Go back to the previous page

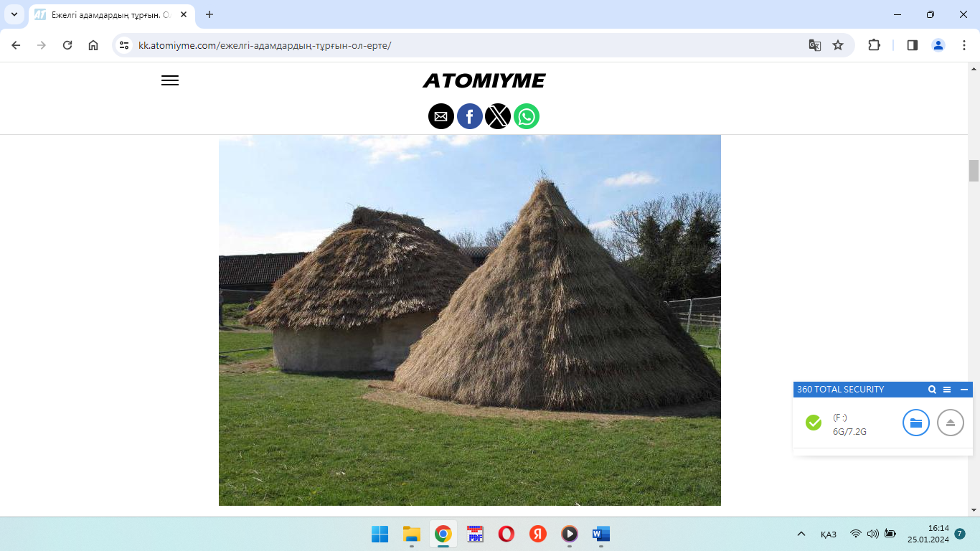tap(16, 45)
